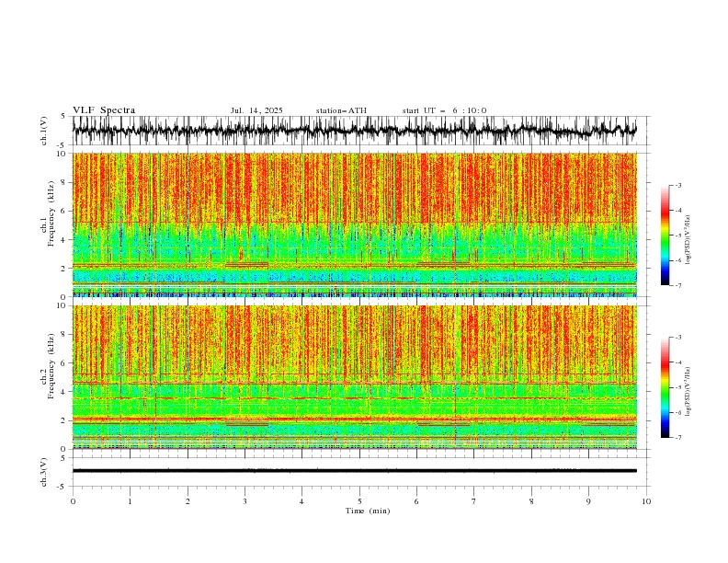The image size is (728, 563).
Task: Click the time axis tick label "9"
Action: point(588,501)
